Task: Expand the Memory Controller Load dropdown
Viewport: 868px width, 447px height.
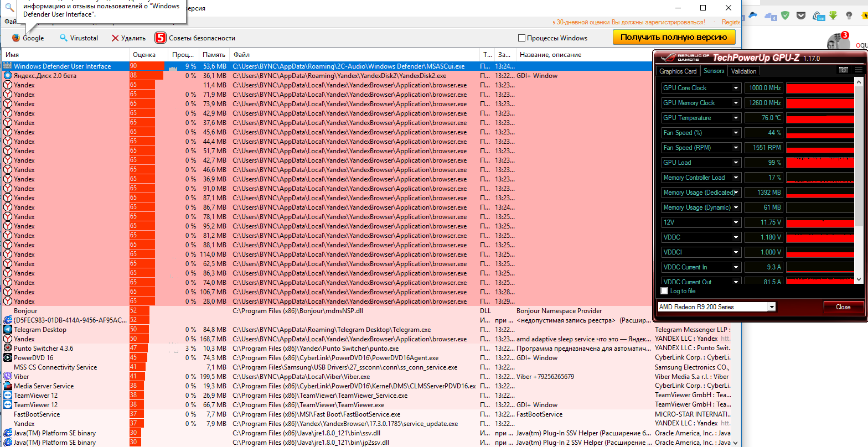Action: tap(736, 178)
